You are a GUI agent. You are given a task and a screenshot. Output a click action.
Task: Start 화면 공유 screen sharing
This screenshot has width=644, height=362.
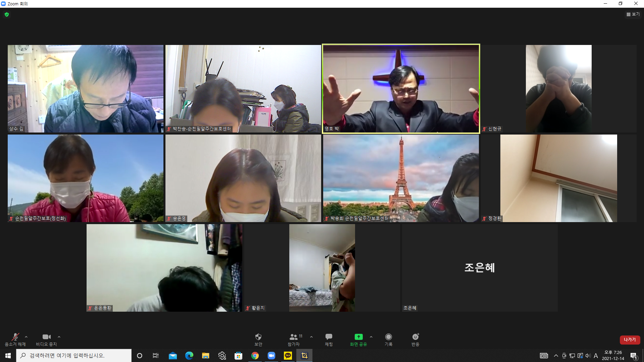point(358,340)
